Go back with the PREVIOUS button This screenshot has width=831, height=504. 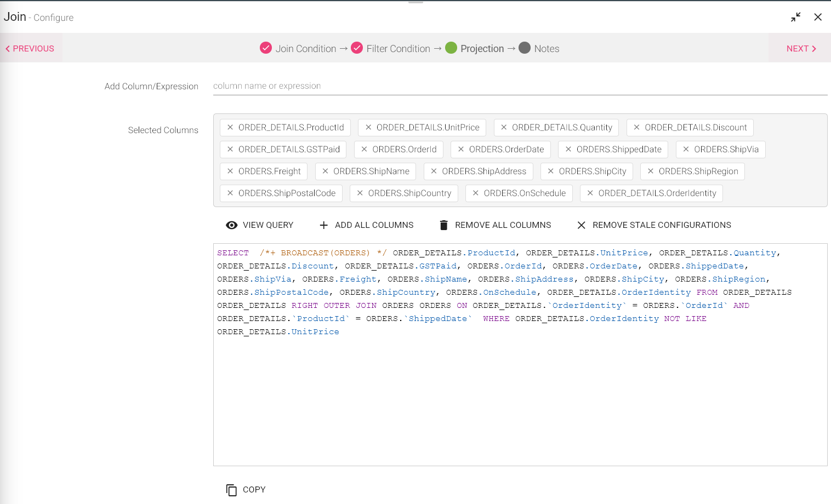30,49
